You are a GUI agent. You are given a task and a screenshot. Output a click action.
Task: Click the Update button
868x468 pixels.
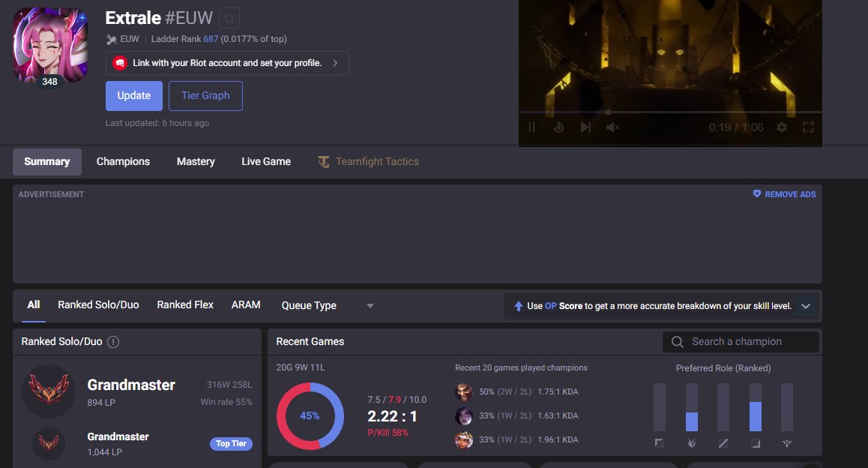click(133, 95)
